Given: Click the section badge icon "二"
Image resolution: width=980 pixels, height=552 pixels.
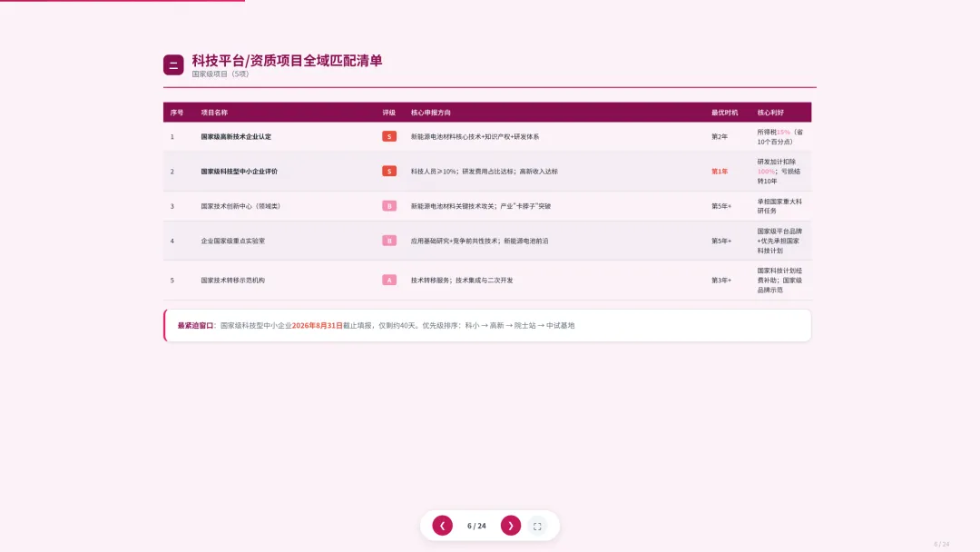Looking at the screenshot, I should tap(173, 65).
